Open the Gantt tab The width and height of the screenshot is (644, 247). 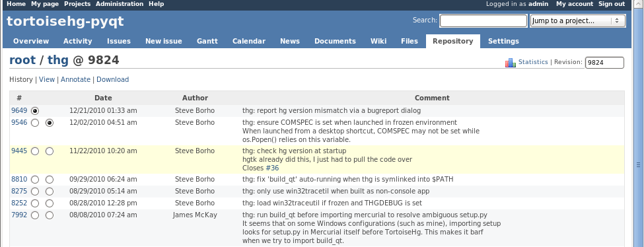pos(207,41)
